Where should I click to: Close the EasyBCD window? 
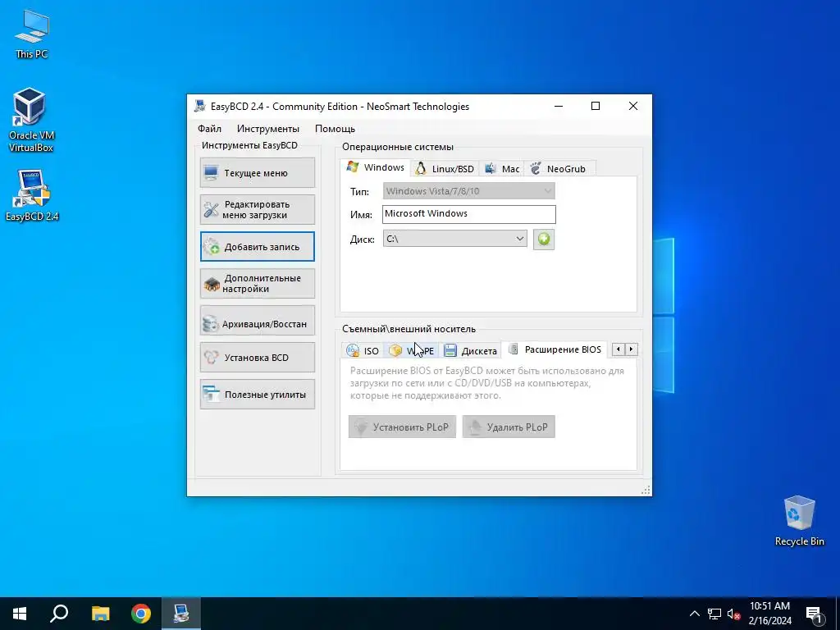tap(632, 106)
